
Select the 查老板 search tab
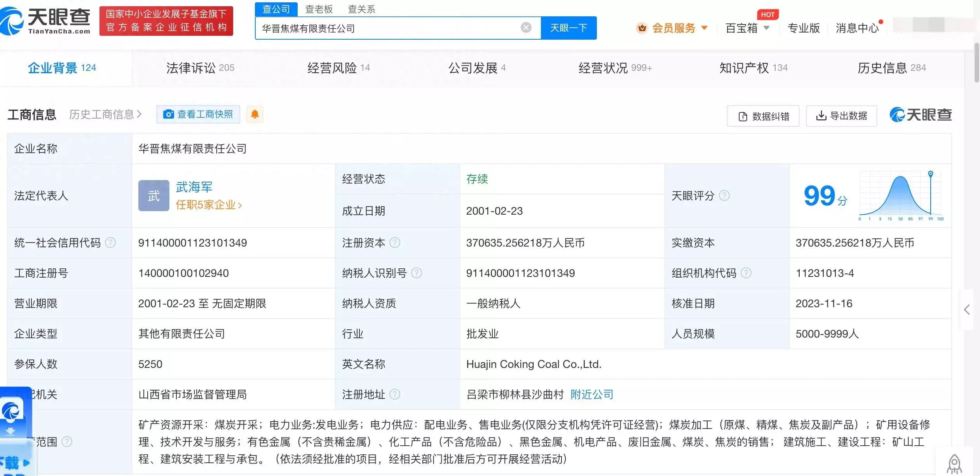[x=319, y=9]
